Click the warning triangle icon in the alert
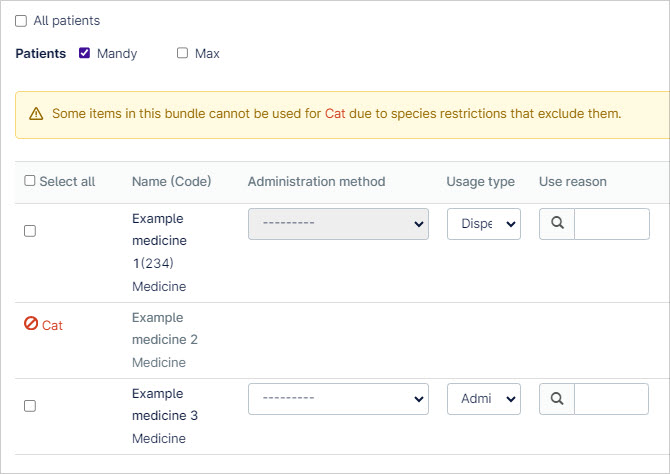Image resolution: width=670 pixels, height=474 pixels. tap(36, 114)
